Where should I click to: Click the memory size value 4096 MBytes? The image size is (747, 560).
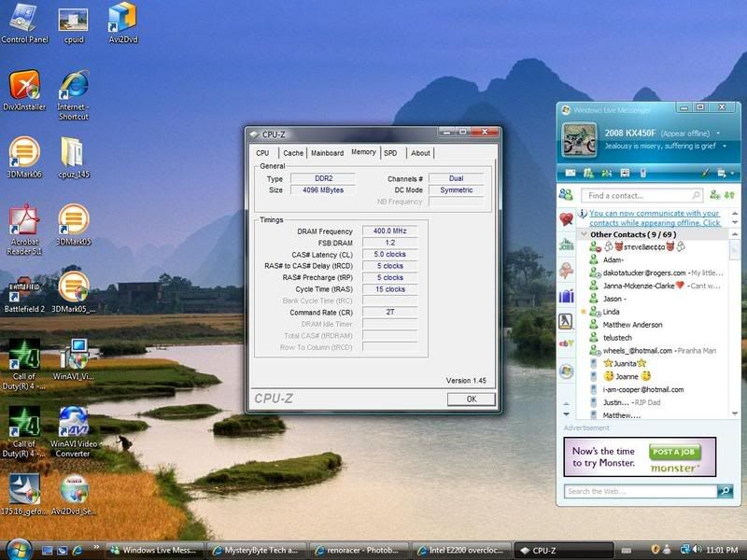[323, 190]
